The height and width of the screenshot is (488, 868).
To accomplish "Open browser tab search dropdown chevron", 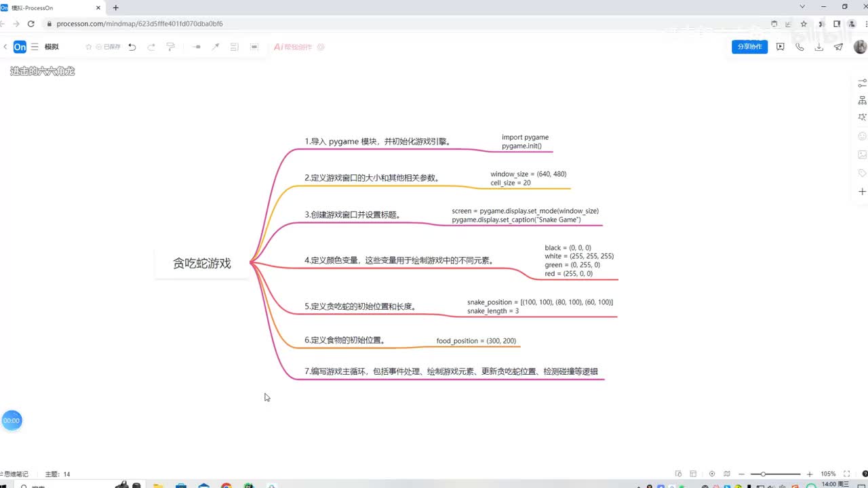I will [x=803, y=7].
